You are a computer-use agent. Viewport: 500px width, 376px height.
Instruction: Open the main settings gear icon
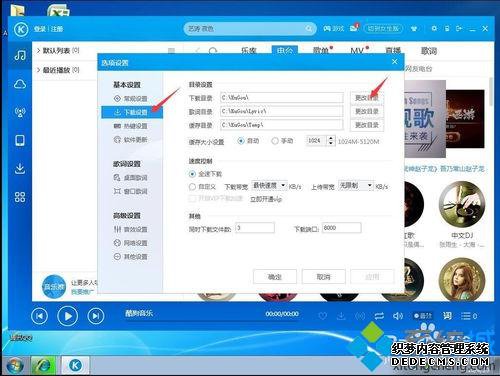[x=434, y=29]
